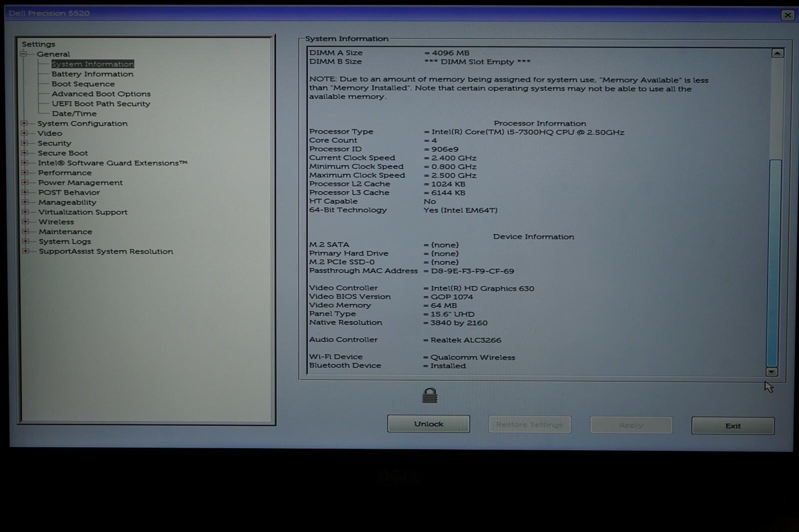
Task: Click the '4096 MB' DIMM A value
Action: pos(450,53)
